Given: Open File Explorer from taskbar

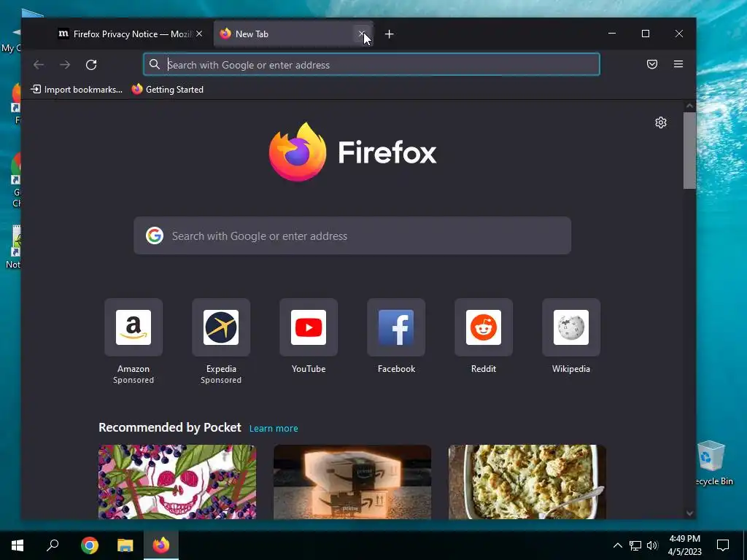Looking at the screenshot, I should point(125,545).
